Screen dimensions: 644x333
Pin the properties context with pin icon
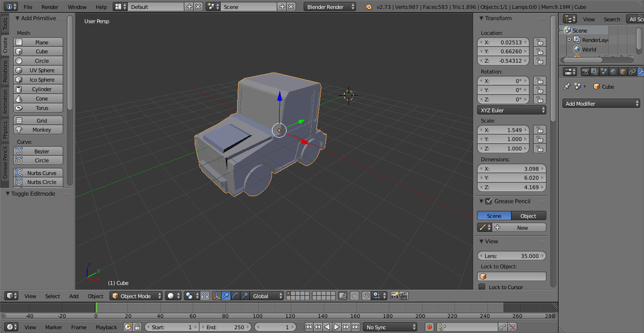[567, 87]
